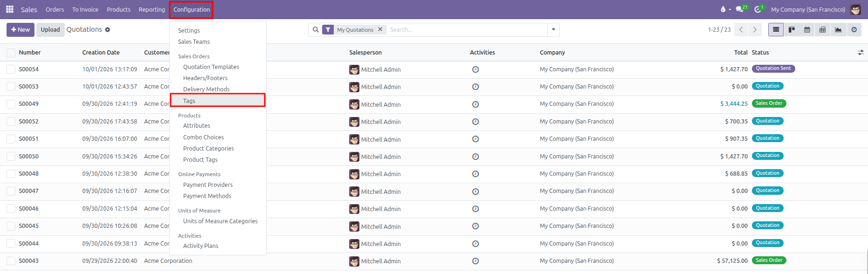868x274 pixels.
Task: Check the box for S00054
Action: click(x=11, y=69)
